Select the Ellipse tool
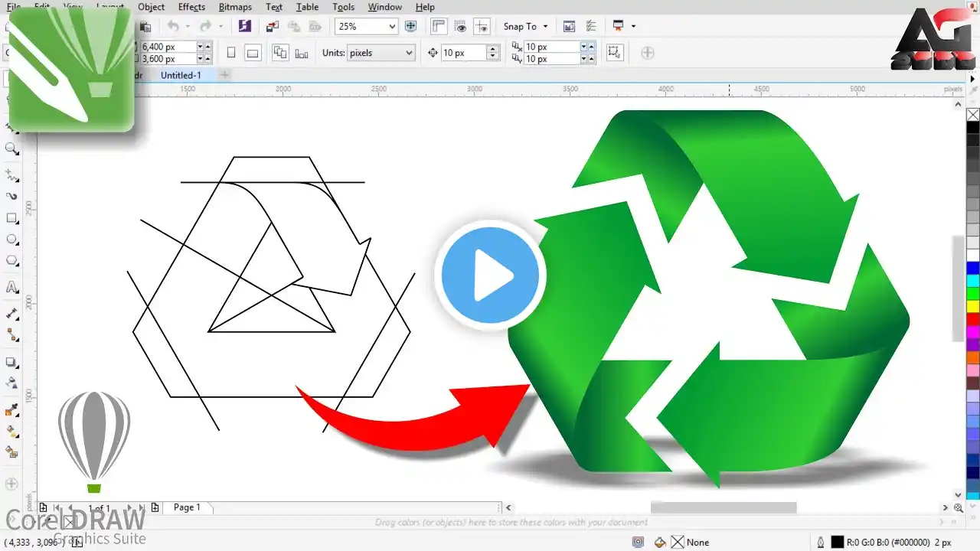980x551 pixels. click(12, 240)
